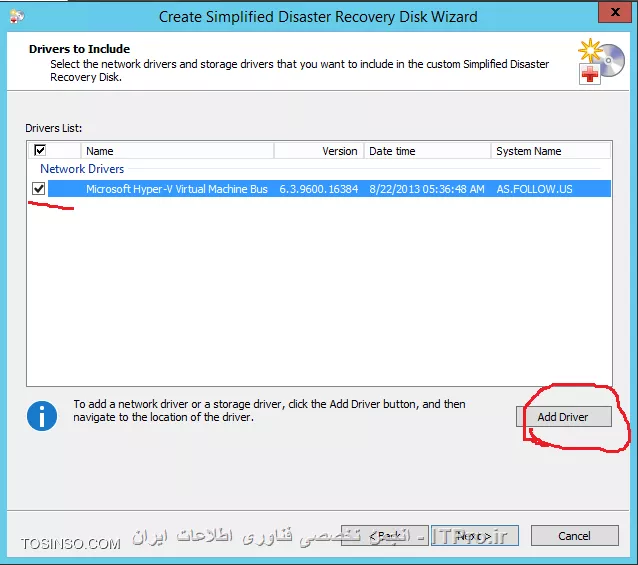Toggle the select-all drivers checkbox in header
This screenshot has height=565, width=638.
[x=40, y=150]
